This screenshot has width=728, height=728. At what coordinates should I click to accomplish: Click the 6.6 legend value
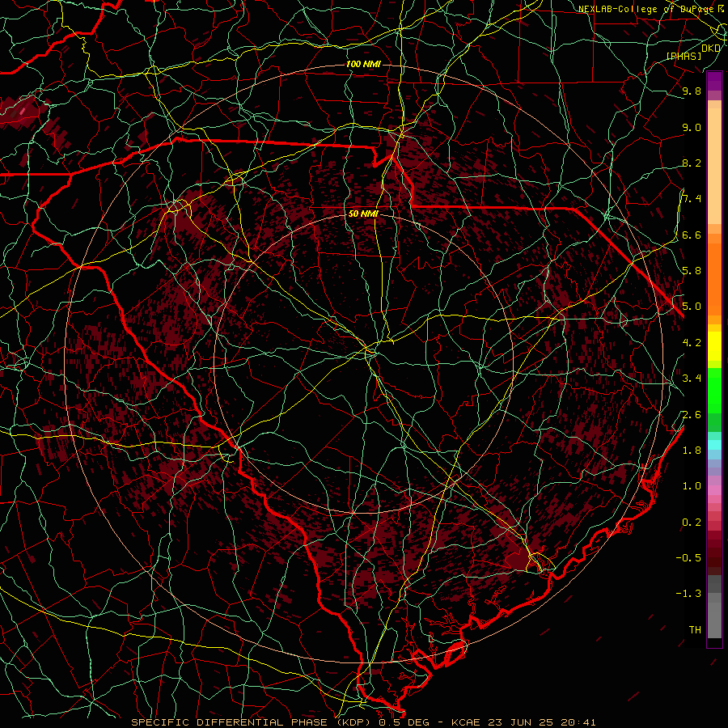tap(692, 235)
